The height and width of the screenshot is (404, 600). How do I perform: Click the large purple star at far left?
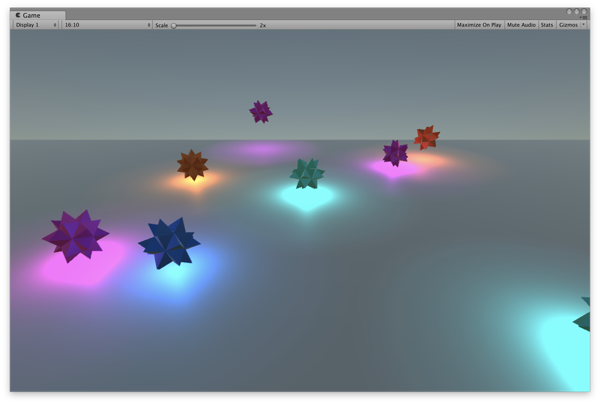tap(75, 236)
